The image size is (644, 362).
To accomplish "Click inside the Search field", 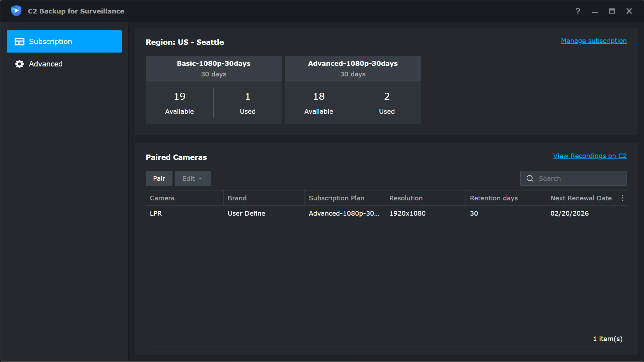I will coord(576,178).
